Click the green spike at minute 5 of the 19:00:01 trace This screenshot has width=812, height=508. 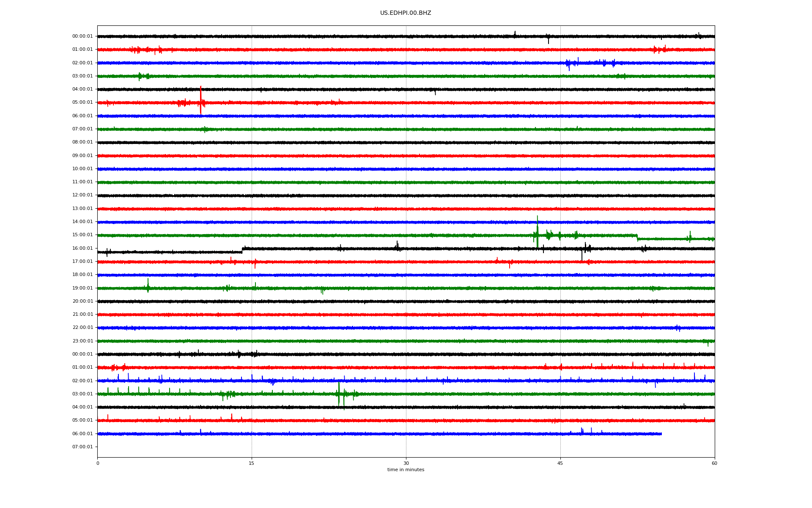(148, 285)
